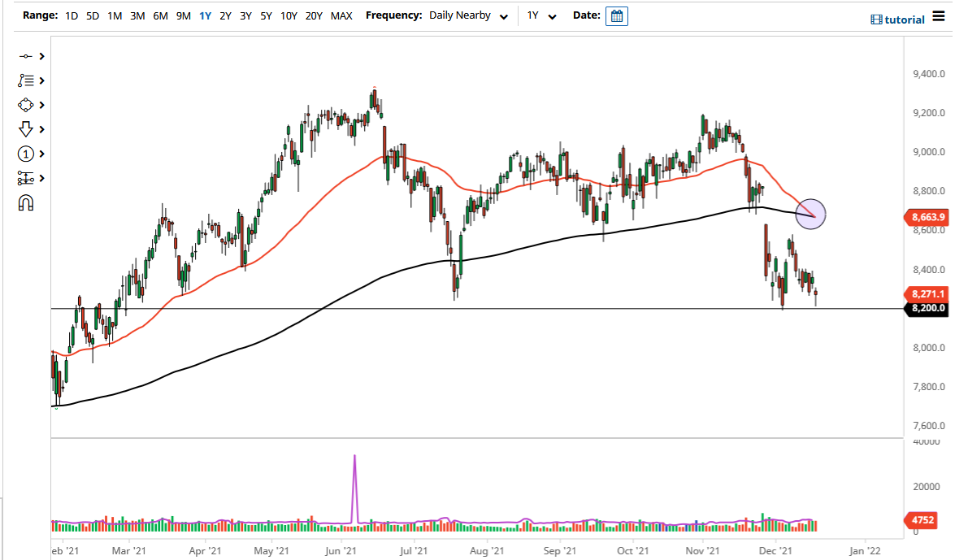Open the 1Y period dropdown
This screenshot has height=560, width=955.
[x=541, y=15]
